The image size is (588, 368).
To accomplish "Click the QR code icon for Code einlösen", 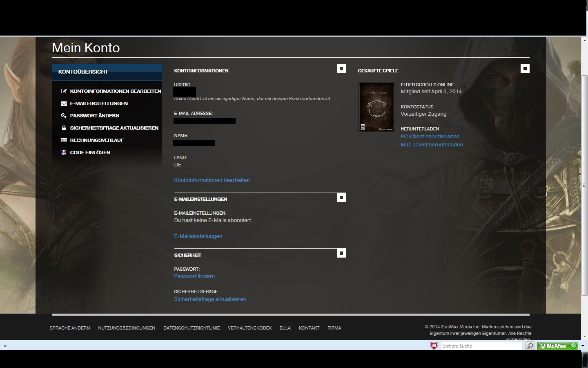I will (x=64, y=153).
